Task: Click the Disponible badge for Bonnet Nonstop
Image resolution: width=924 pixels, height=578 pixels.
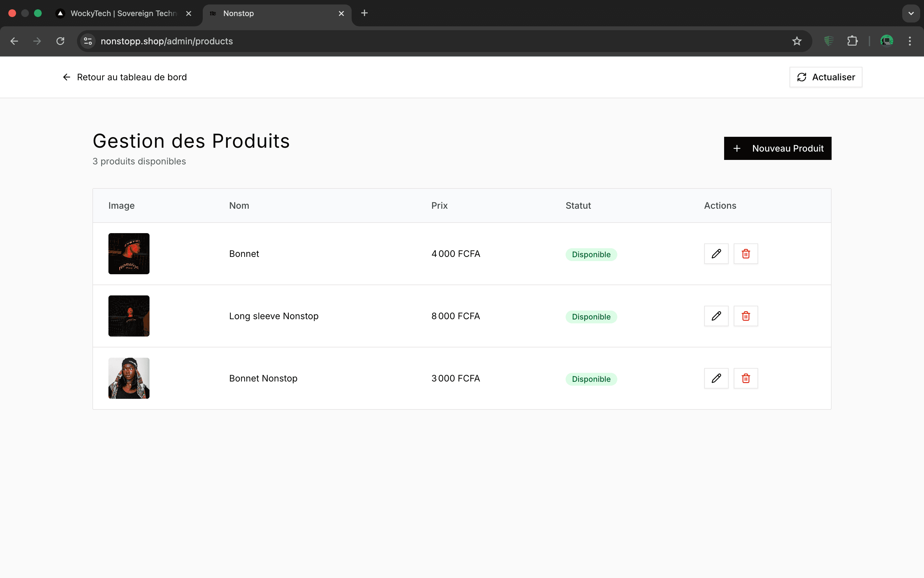Action: 591,379
